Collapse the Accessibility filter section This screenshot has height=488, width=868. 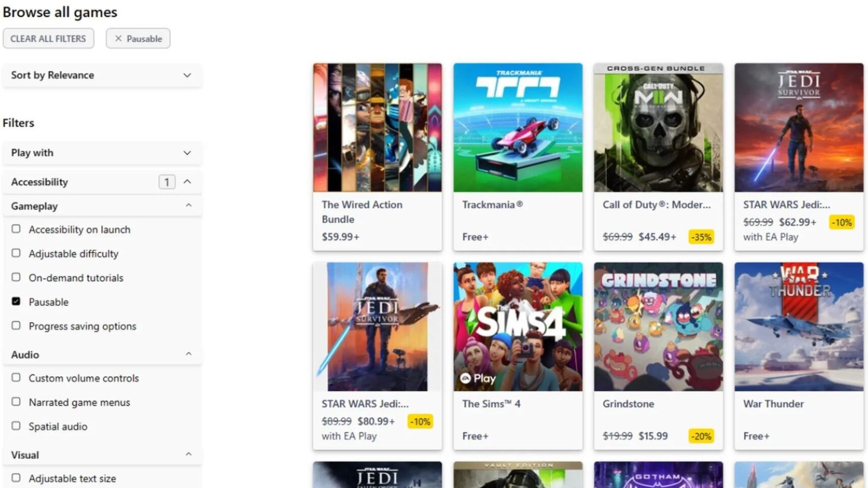[x=187, y=181]
